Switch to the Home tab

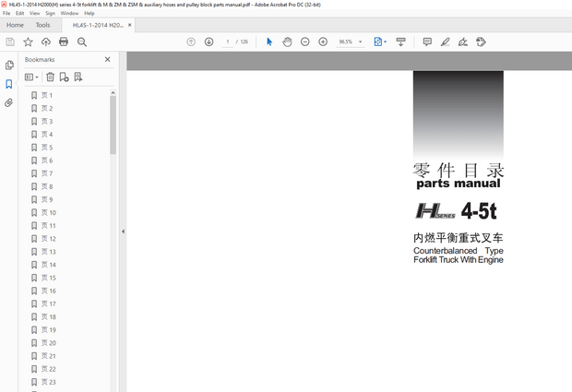click(15, 25)
